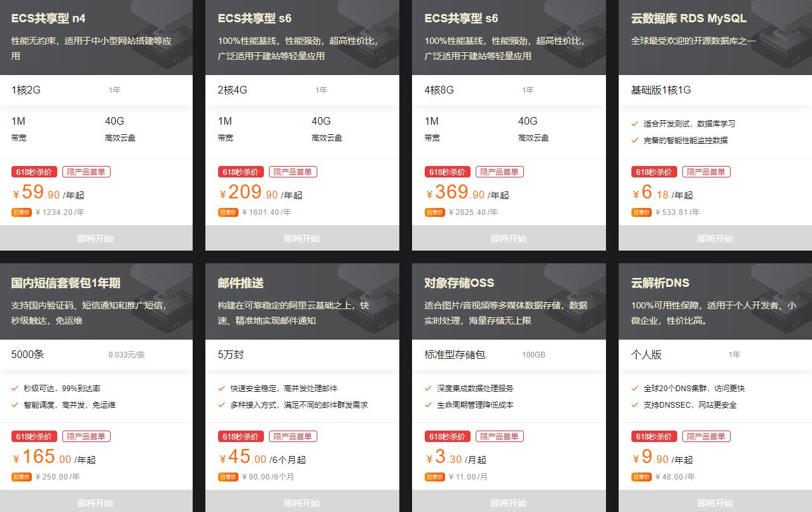Viewport: 812px width, 512px height.
Task: Click 618秒杀价 badge above ¥165.00
Action: (34, 436)
